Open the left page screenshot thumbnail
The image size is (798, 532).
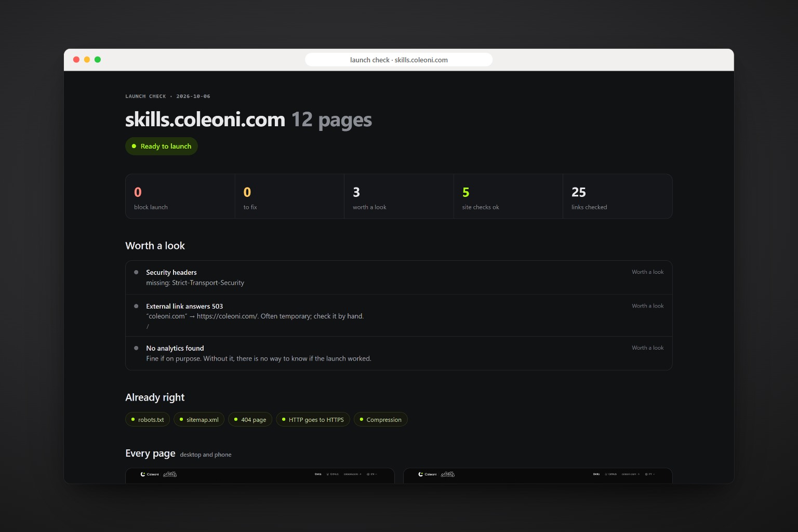coord(260,475)
